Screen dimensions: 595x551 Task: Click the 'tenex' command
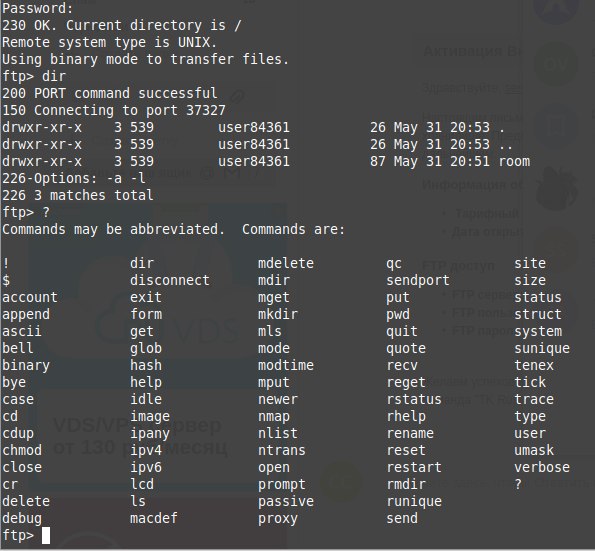(534, 365)
